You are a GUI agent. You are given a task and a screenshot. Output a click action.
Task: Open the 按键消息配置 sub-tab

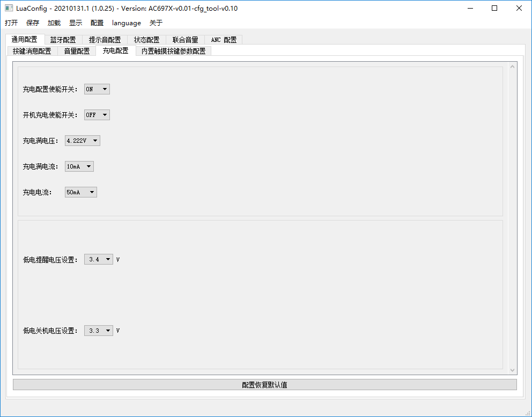point(32,51)
